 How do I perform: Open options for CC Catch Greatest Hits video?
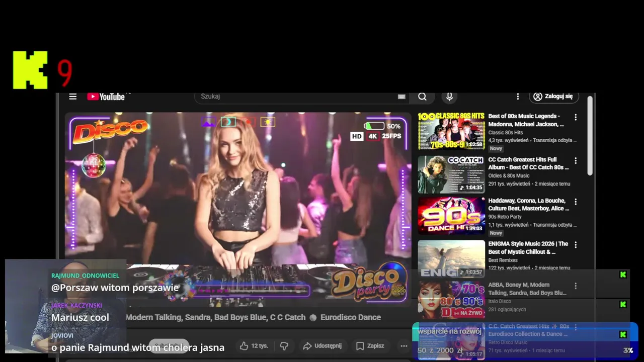[576, 160]
